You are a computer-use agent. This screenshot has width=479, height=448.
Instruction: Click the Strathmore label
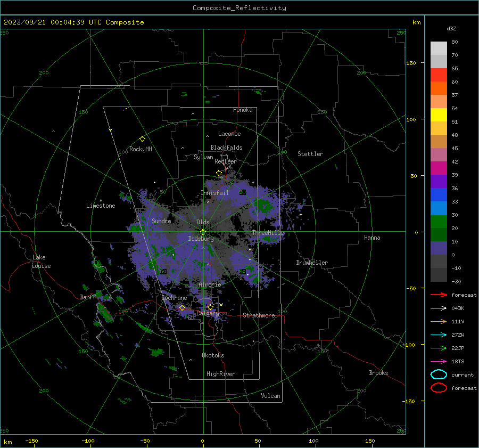259,315
